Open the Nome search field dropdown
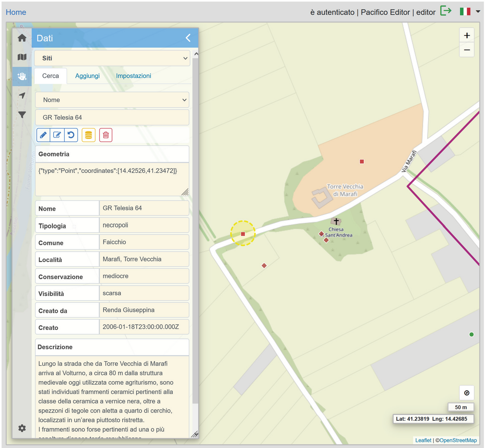 click(112, 100)
